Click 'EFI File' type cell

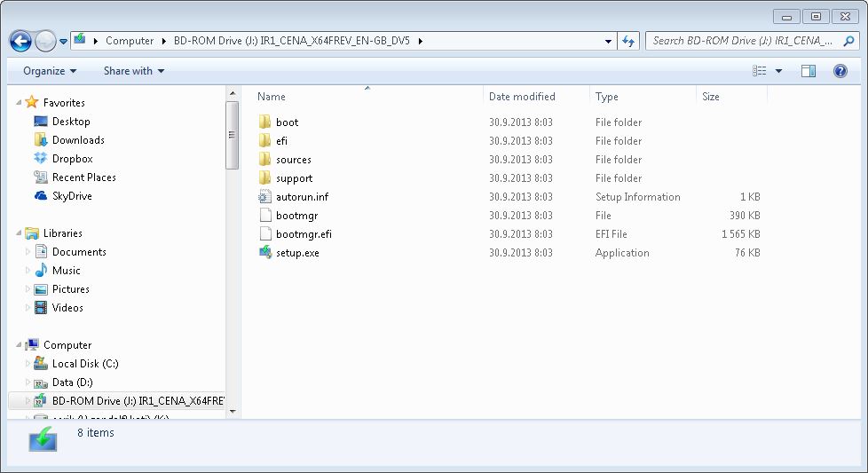pos(612,234)
